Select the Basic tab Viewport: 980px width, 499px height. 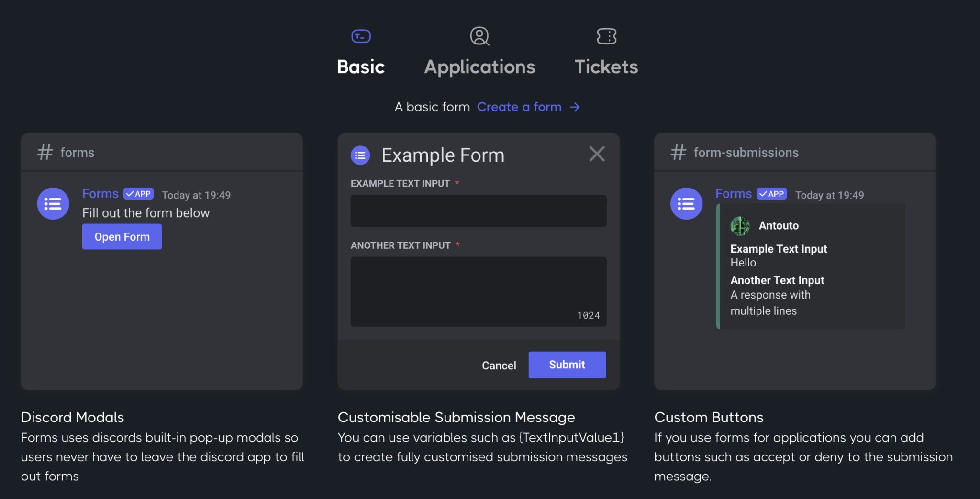pyautogui.click(x=361, y=67)
